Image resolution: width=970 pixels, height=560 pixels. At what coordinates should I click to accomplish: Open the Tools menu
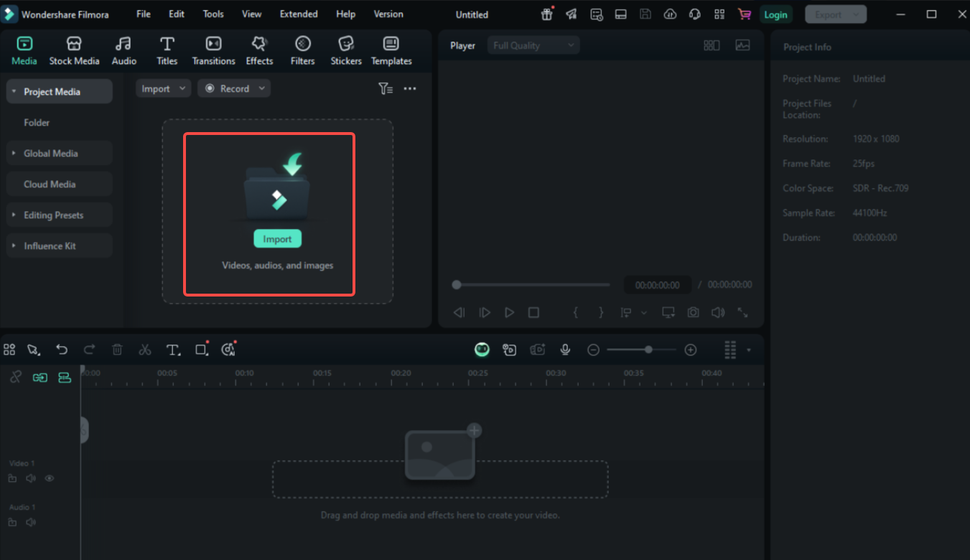(x=212, y=14)
